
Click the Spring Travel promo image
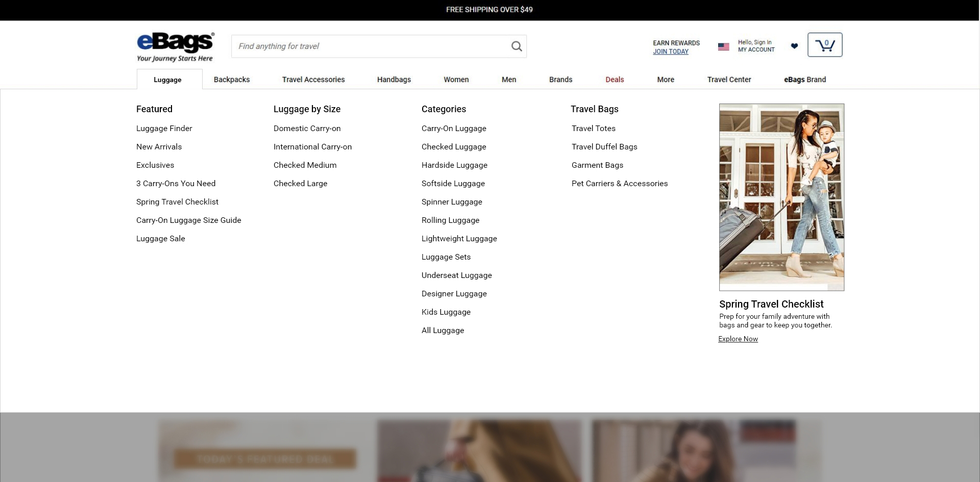coord(781,197)
